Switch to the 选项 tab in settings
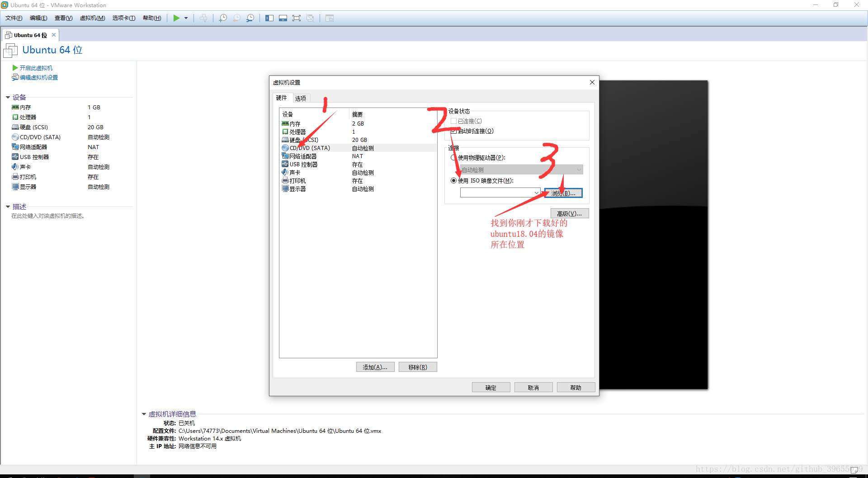 [301, 98]
